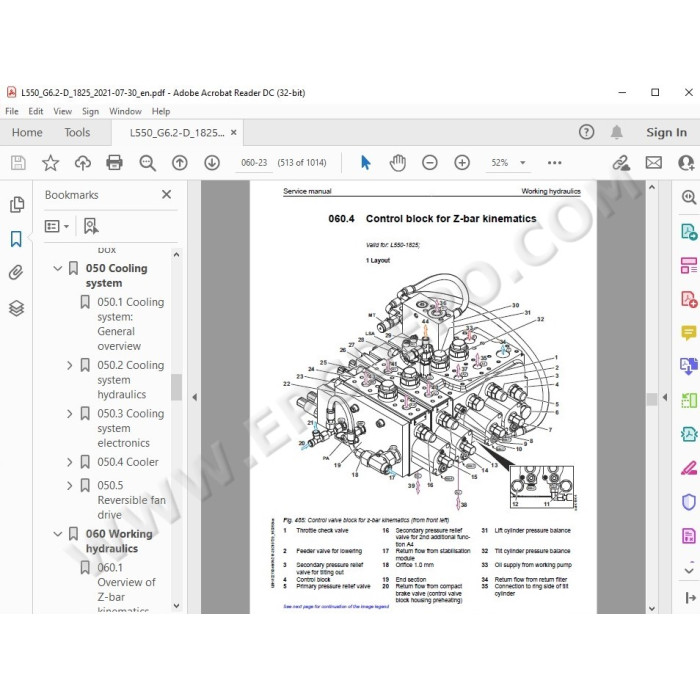Open the Help menu
Viewport: 700px width, 700px height.
coord(161,111)
